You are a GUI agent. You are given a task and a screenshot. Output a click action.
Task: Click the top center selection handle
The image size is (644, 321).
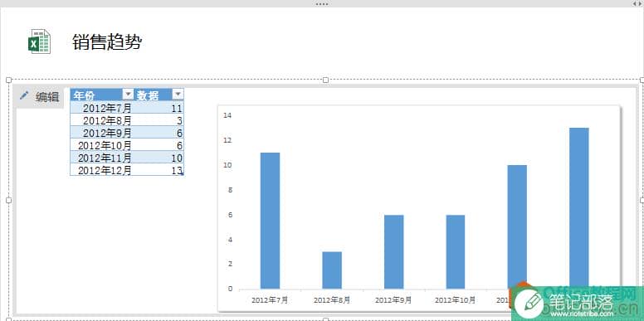(325, 80)
